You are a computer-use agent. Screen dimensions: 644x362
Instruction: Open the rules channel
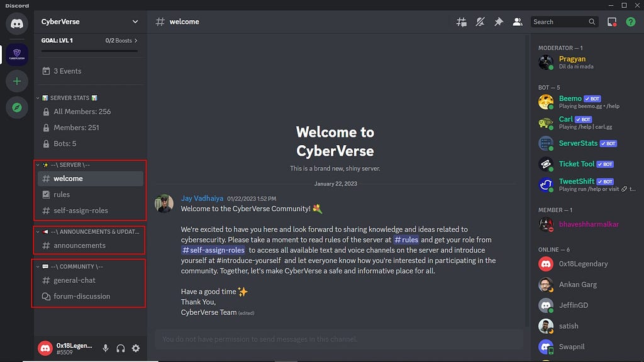coord(91,195)
